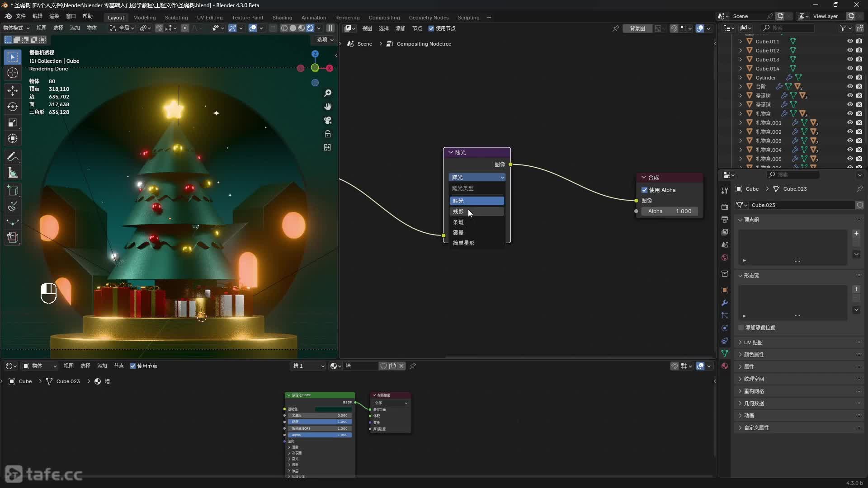Click the Measure ruler tool
868x488 pixels.
[x=13, y=173]
